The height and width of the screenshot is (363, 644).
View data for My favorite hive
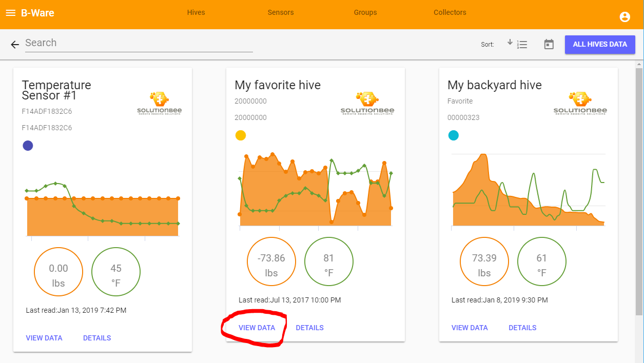pyautogui.click(x=257, y=328)
